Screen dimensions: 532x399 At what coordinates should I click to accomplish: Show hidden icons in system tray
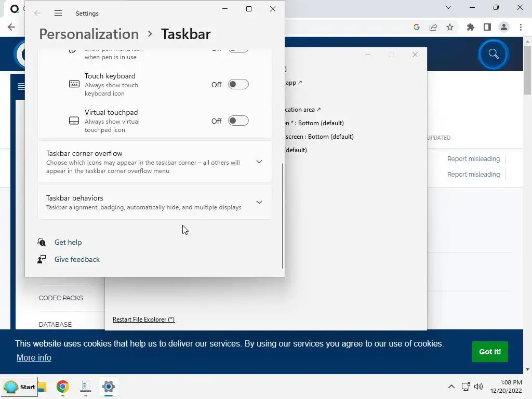(x=451, y=387)
